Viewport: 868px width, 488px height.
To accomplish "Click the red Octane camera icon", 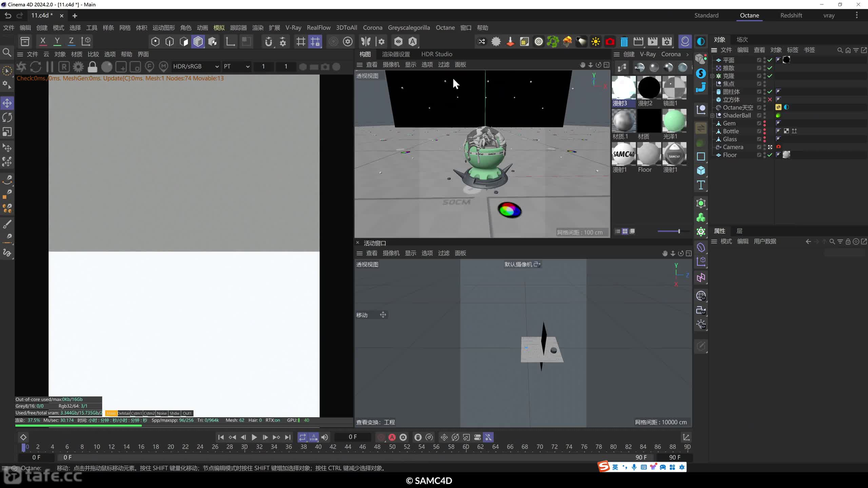I will (x=610, y=42).
